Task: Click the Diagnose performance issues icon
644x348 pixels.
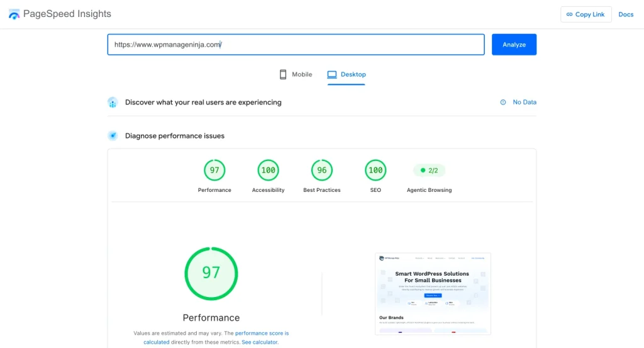Action: pyautogui.click(x=113, y=135)
